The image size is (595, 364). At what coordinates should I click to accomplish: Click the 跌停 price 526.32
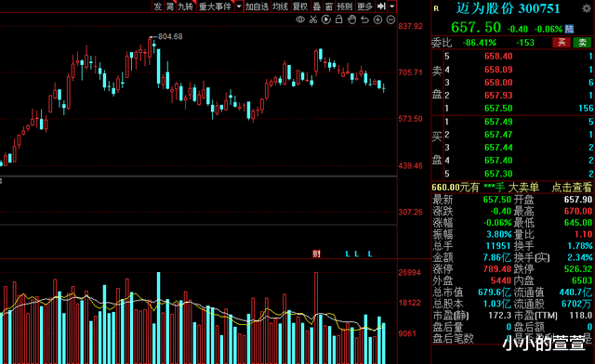(x=578, y=269)
